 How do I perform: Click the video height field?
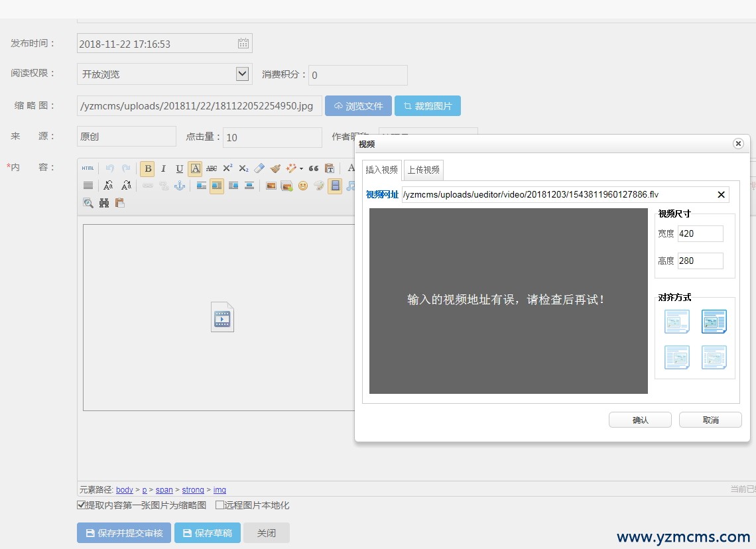coord(700,261)
